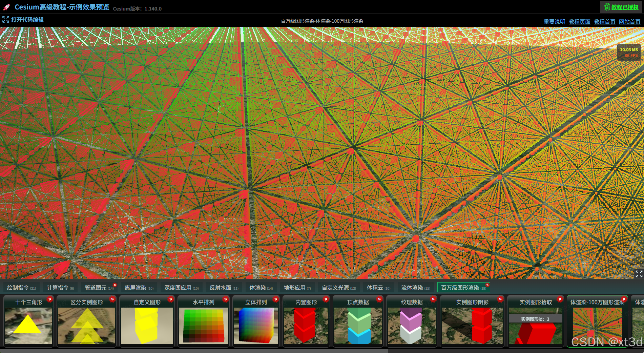The width and height of the screenshot is (644, 353).
Task: Open the 实例图形阴影 example thumbnail
Action: (472, 321)
